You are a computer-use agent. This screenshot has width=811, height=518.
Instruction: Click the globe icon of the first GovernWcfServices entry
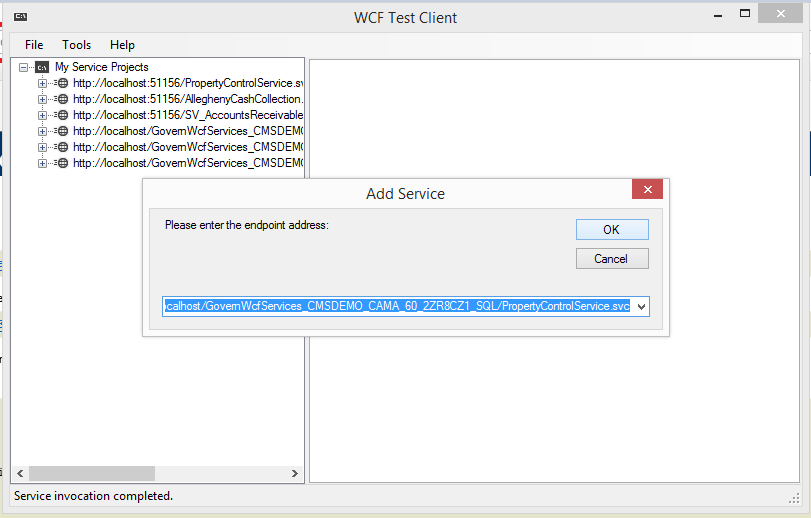coord(62,131)
